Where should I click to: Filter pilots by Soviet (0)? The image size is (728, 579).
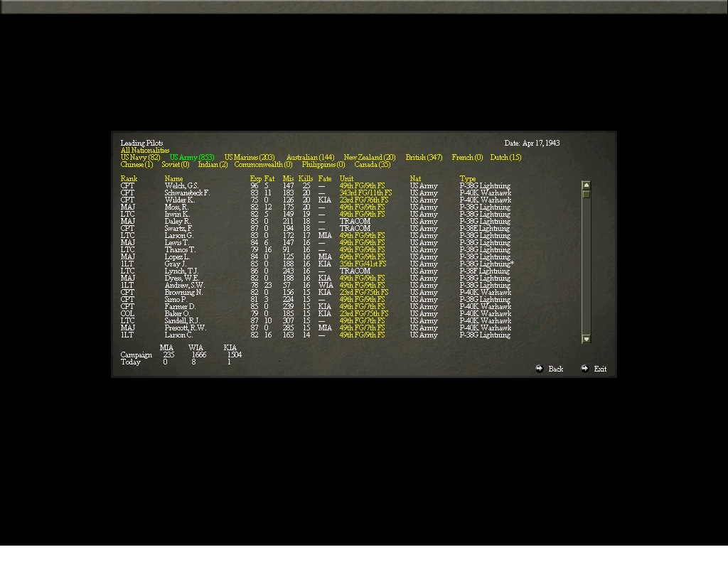click(x=176, y=164)
